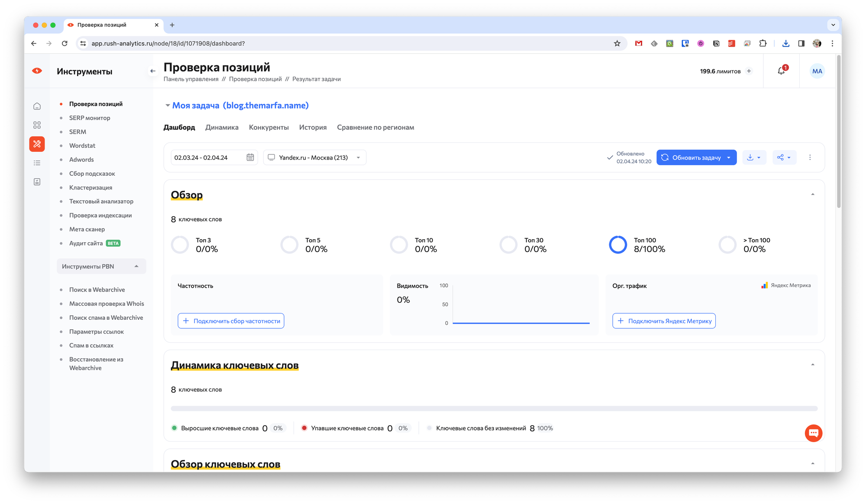Open Yandex.ru - Москва region dropdown
Screen dimensions: 866x504
[x=314, y=157]
